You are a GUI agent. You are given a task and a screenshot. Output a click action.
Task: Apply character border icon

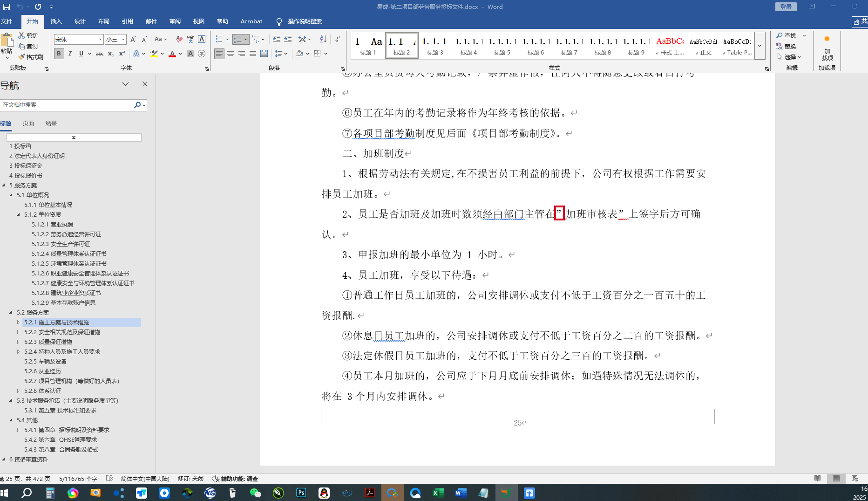(x=202, y=40)
